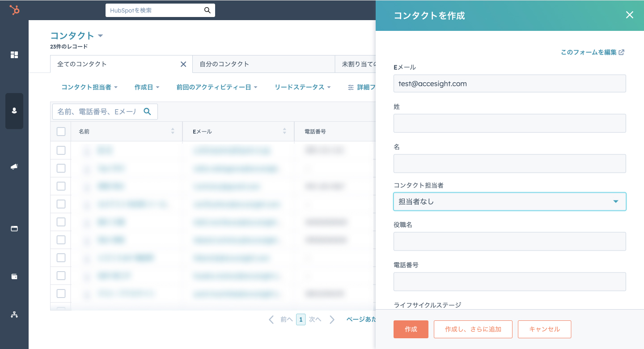This screenshot has width=644, height=349.
Task: Tick the select-all checkbox in table header
Action: coord(61,132)
